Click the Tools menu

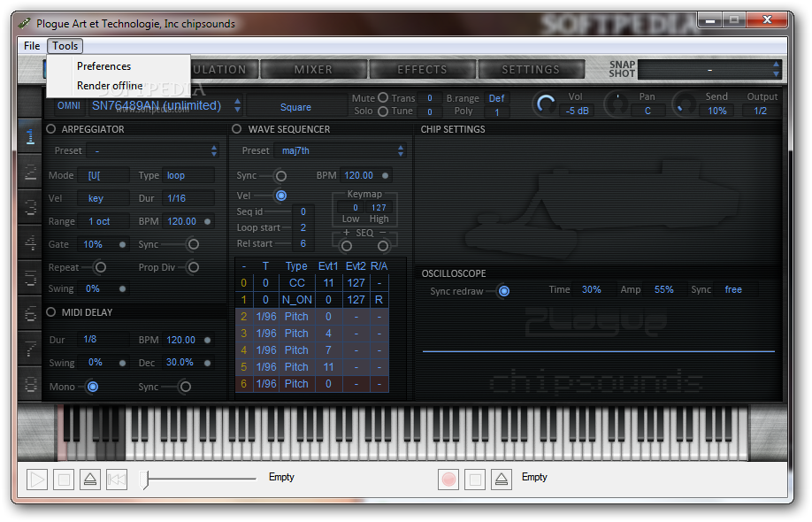coord(65,46)
